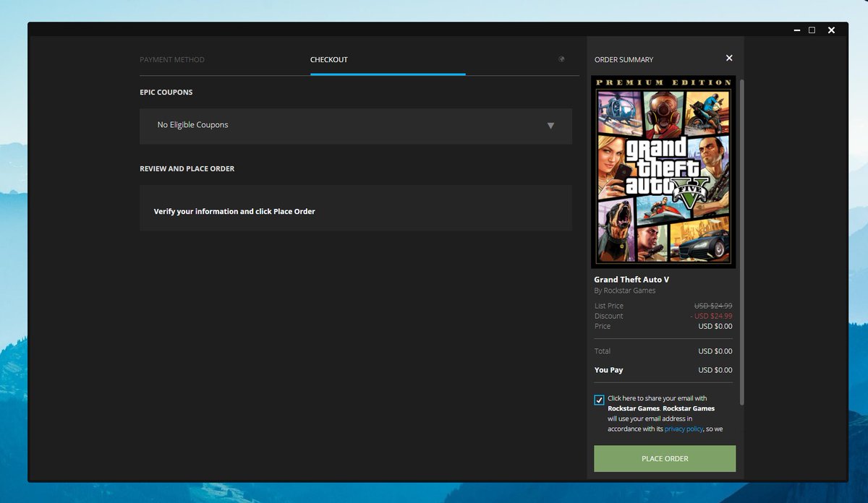Uncheck share email with Rockstar Games checkbox

click(599, 400)
